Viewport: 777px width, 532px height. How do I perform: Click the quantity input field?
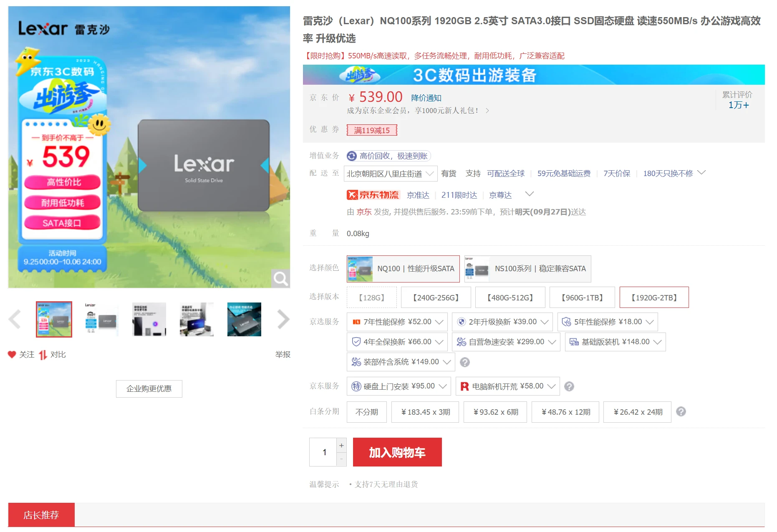[323, 452]
